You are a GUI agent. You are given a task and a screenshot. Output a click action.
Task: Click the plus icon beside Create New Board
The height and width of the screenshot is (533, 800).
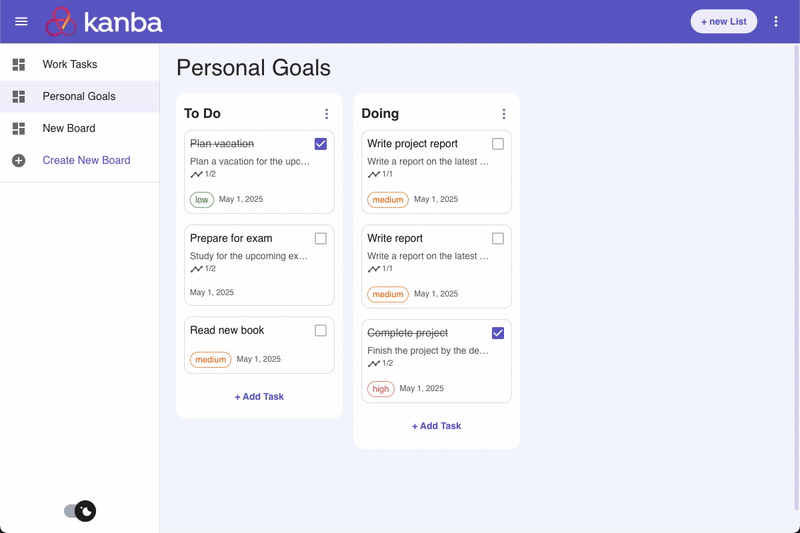[x=19, y=161]
